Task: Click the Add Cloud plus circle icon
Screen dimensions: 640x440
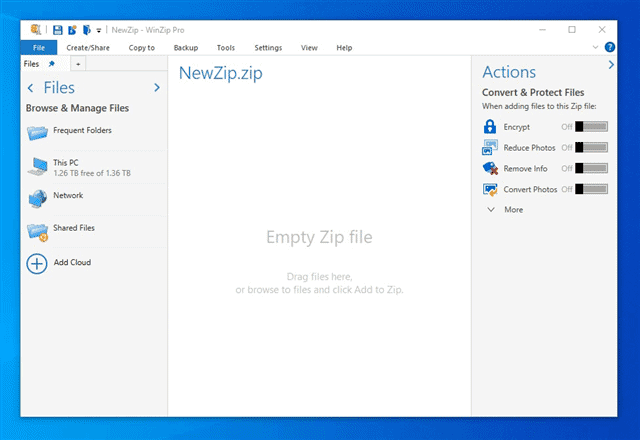Action: click(37, 264)
